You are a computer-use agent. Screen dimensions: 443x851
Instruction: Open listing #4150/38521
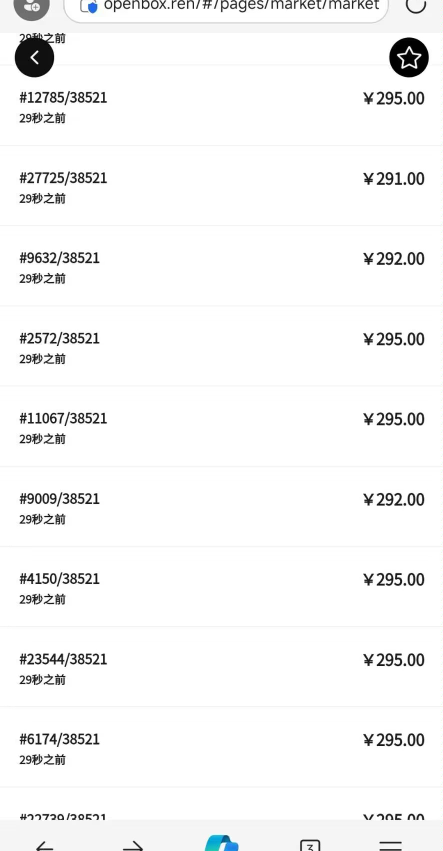(222, 587)
